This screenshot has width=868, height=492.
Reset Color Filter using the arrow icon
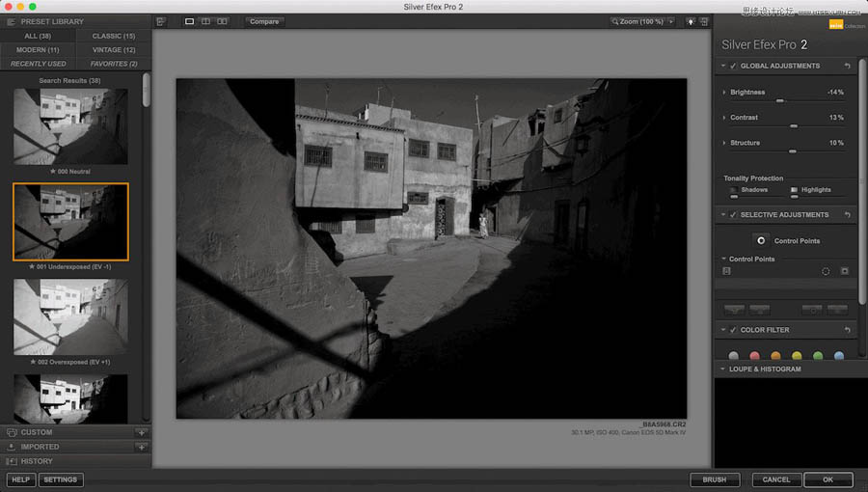[847, 330]
